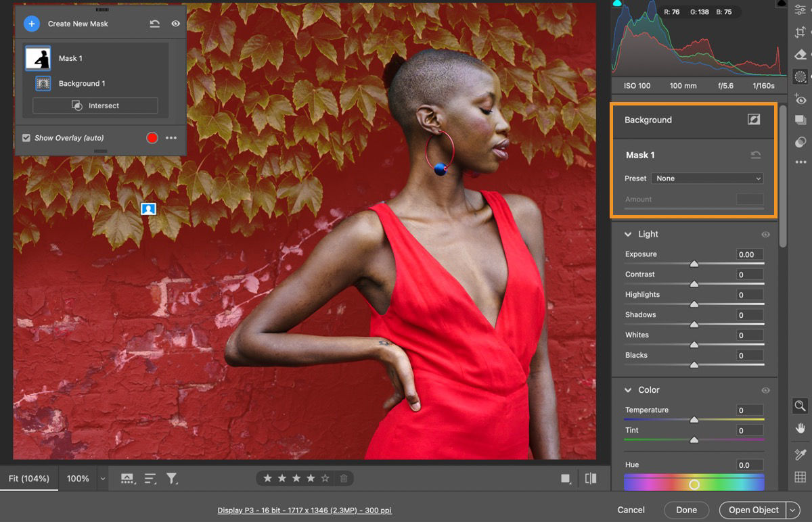This screenshot has height=524, width=812.
Task: Open the Edit adjustments panel
Action: [800, 9]
